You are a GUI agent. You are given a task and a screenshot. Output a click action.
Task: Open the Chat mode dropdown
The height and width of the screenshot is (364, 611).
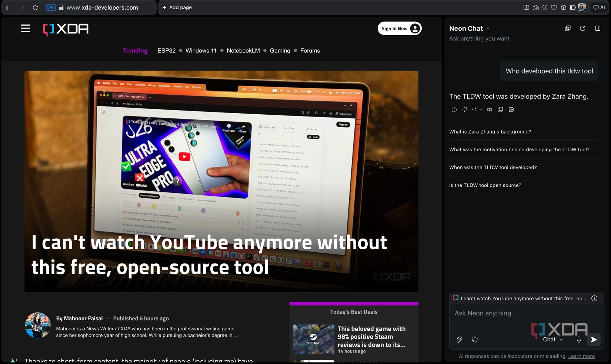553,340
